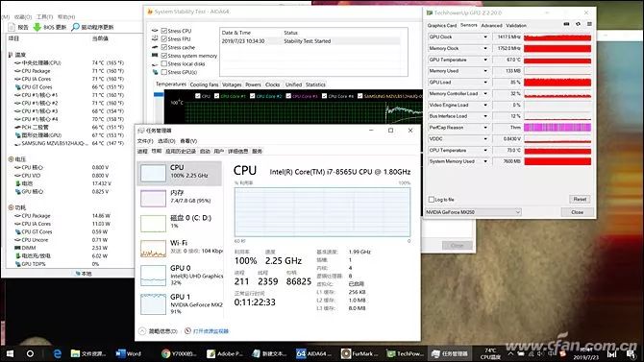Enable the Log to file checkbox
The width and height of the screenshot is (644, 362).
click(x=432, y=200)
